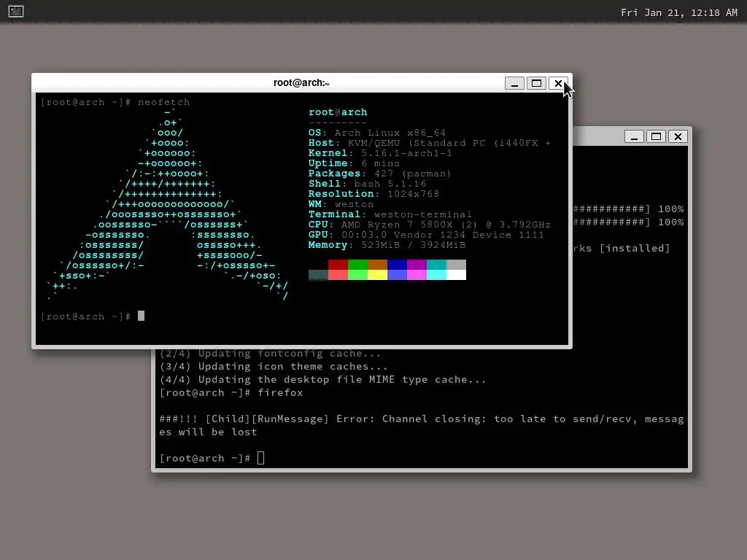The width and height of the screenshot is (747, 560).
Task: Minimize the front root@arch neofetch window
Action: point(514,83)
